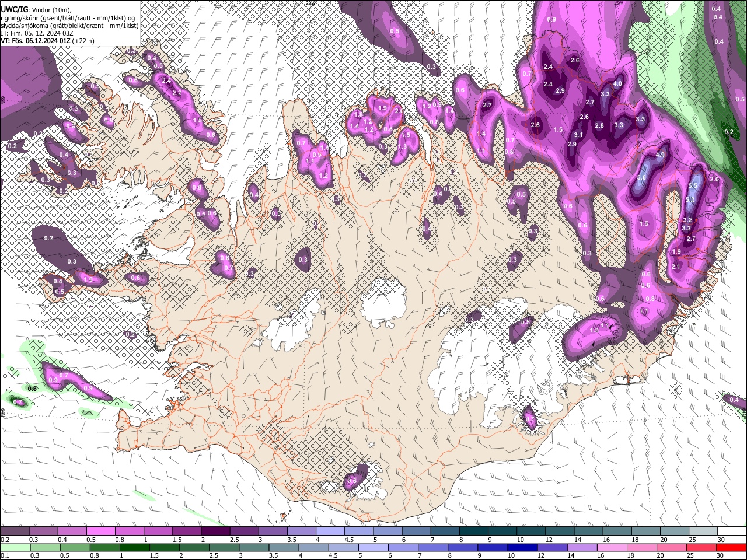Click the 5.5 precipitation value on the map

pyautogui.click(x=693, y=185)
